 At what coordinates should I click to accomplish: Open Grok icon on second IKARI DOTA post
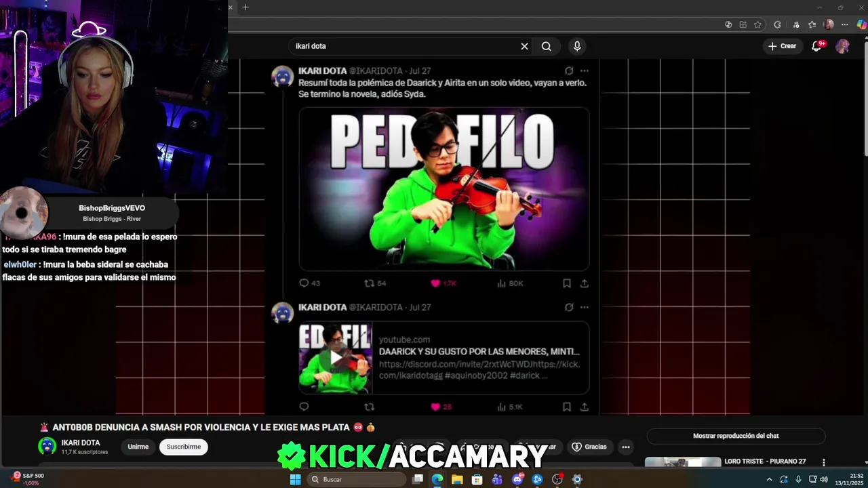coord(569,307)
